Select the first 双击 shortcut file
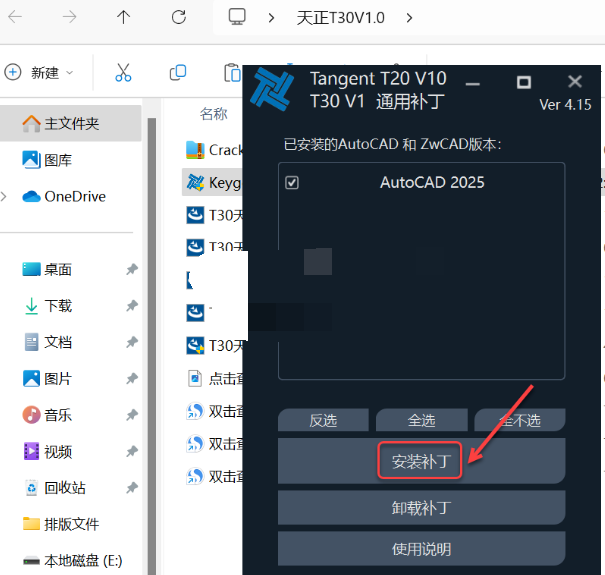This screenshot has height=575, width=605. coord(214,411)
